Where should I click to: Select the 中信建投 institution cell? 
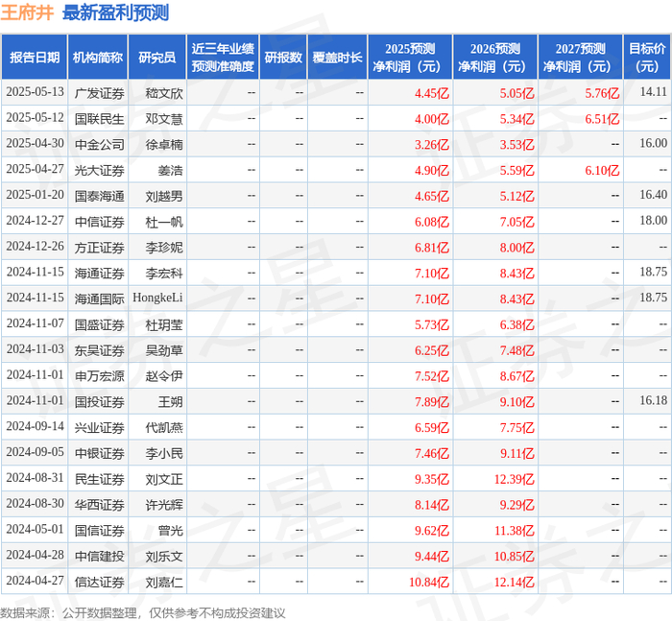[100, 557]
